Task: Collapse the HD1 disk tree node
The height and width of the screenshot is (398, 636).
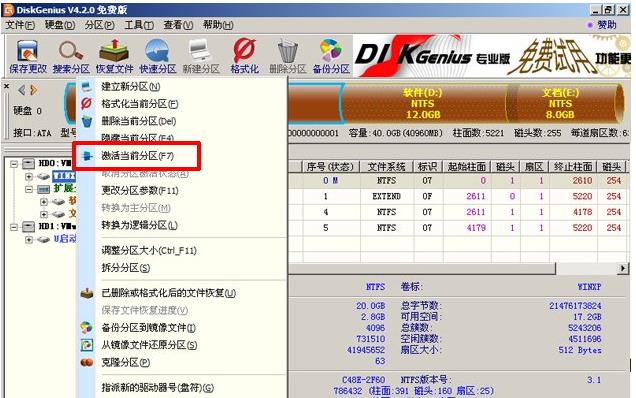Action: [x=14, y=227]
